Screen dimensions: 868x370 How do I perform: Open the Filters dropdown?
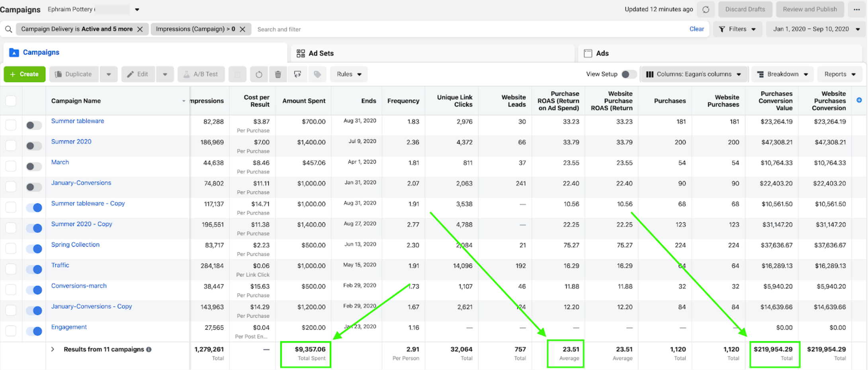coord(737,29)
